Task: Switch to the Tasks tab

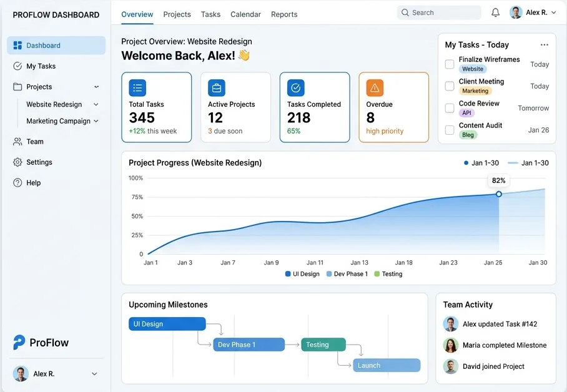Action: pos(210,14)
